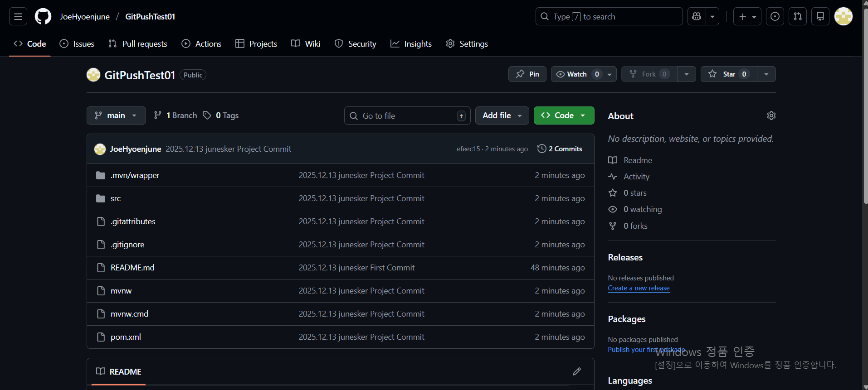Open Copilot chat icon in header

(697, 17)
